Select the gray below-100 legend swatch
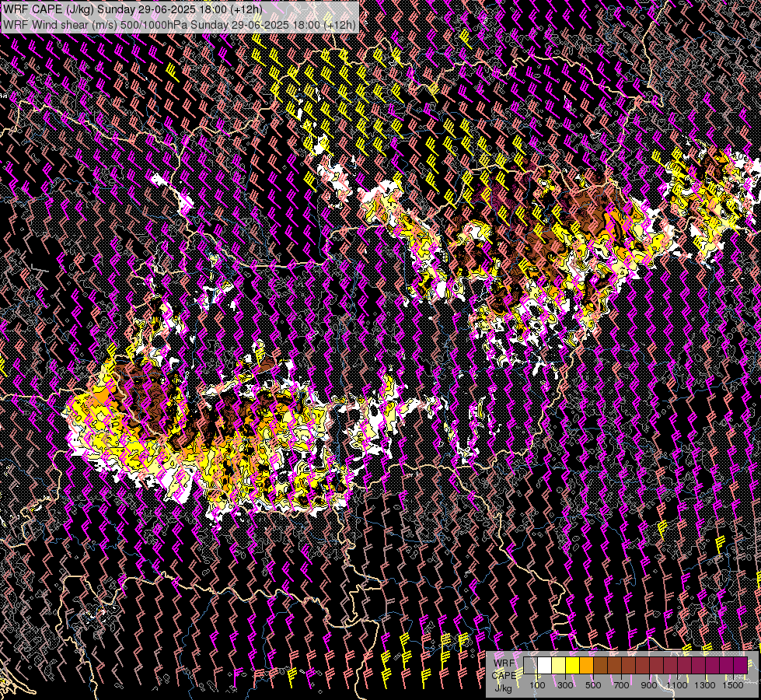This screenshot has height=700, width=761. point(530,666)
